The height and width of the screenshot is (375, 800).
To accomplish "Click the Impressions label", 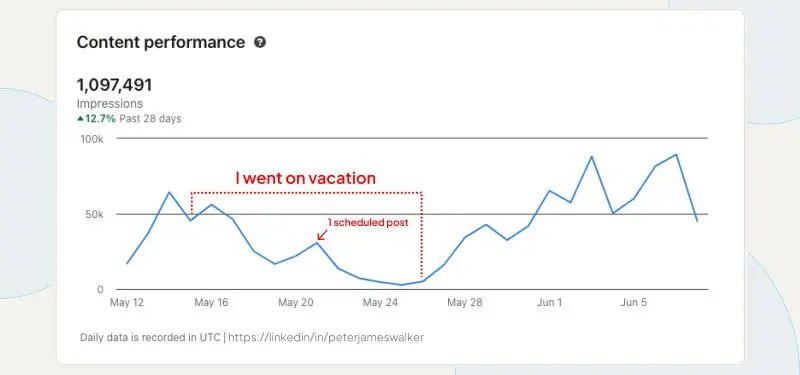I will click(x=110, y=104).
